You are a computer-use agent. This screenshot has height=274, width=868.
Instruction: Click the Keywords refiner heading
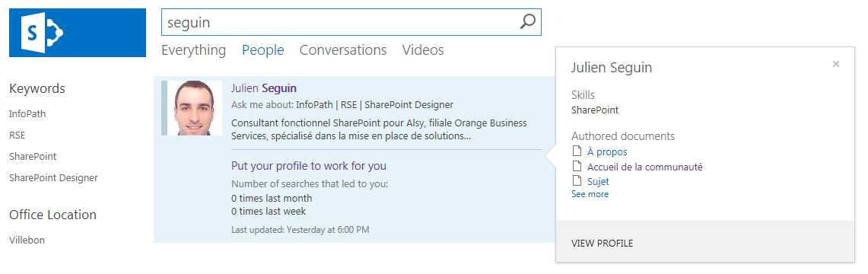37,88
